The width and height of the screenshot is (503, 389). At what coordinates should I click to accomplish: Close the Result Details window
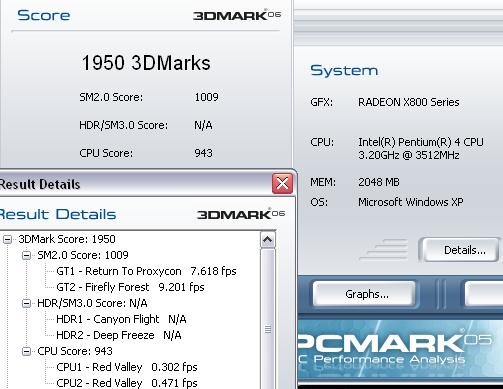pyautogui.click(x=282, y=184)
